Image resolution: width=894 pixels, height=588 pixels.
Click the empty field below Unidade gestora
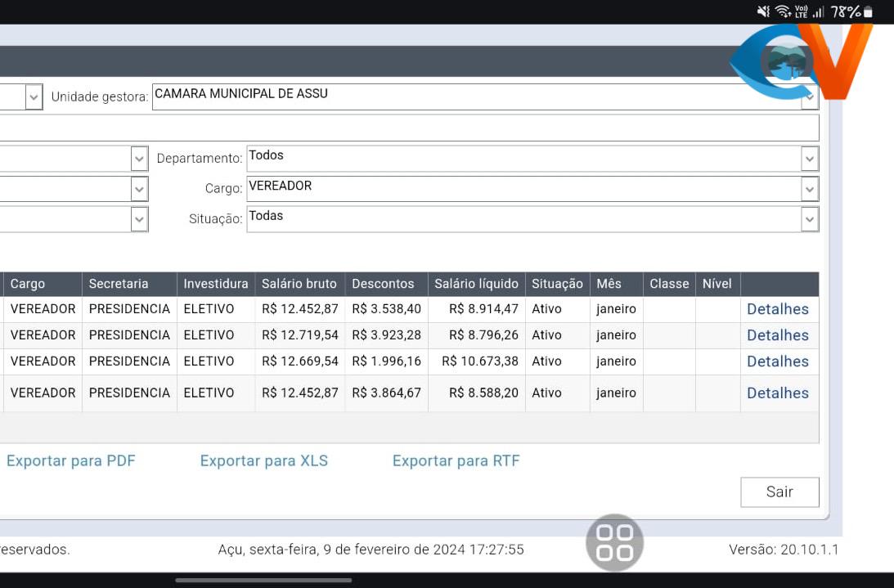tap(409, 128)
